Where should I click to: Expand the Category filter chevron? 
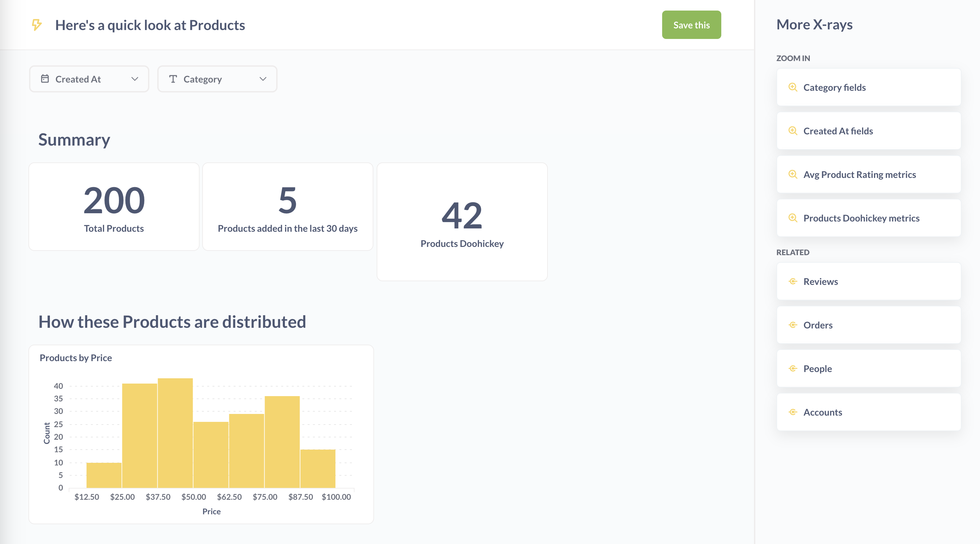click(x=263, y=79)
